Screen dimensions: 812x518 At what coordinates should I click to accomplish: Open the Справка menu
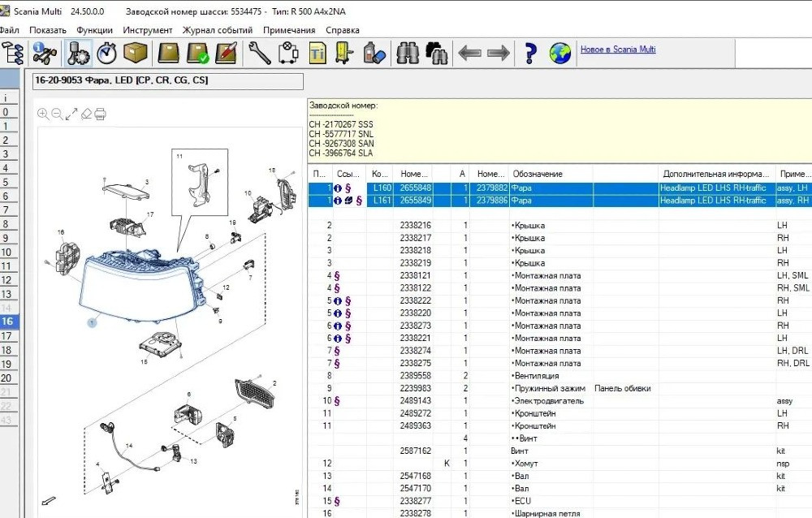pos(343,30)
